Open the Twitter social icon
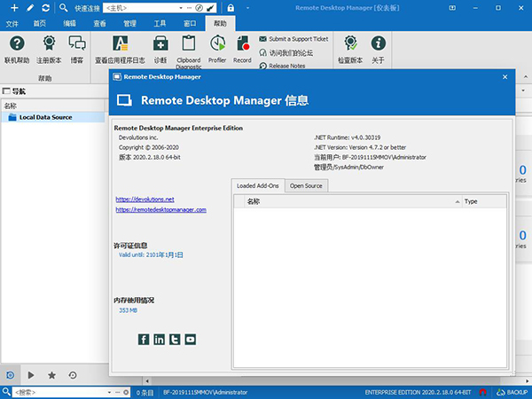The width and height of the screenshot is (532, 399). click(175, 340)
